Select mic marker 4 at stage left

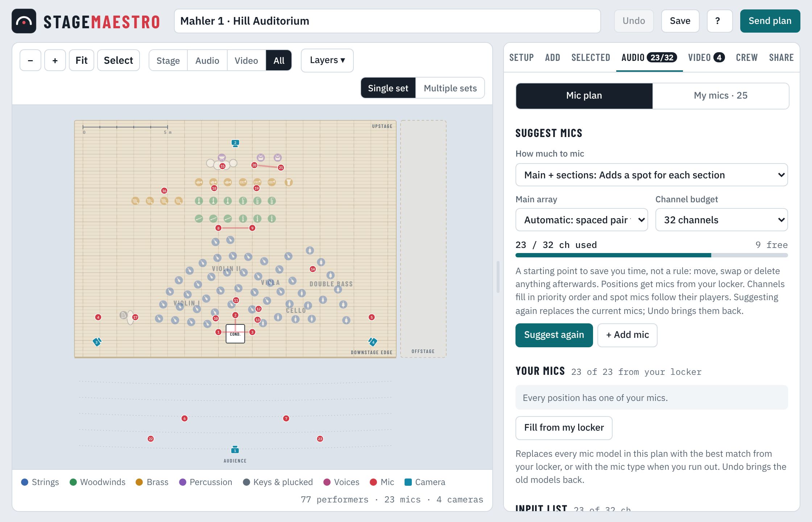(x=98, y=317)
